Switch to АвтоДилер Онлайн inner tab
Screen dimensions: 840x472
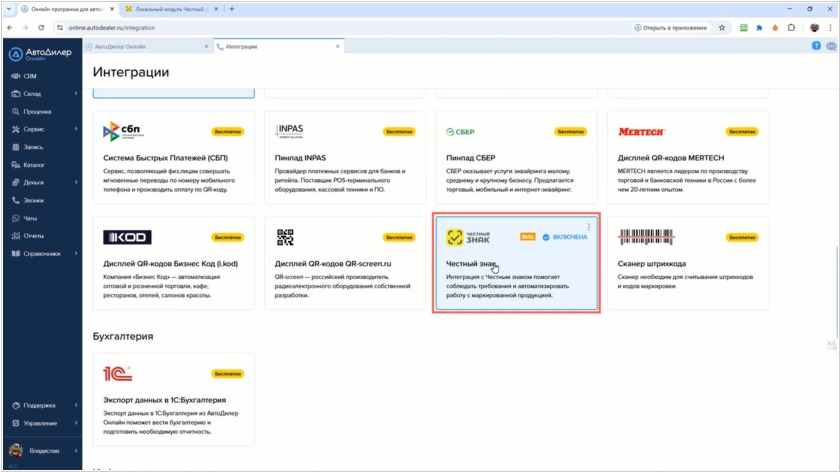(147, 47)
